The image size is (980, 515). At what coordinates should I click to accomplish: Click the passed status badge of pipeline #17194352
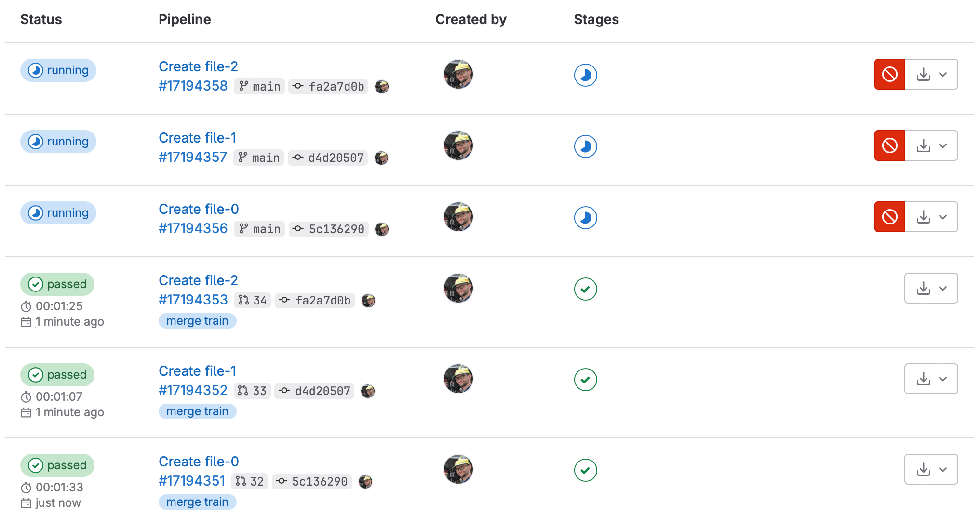pyautogui.click(x=57, y=375)
